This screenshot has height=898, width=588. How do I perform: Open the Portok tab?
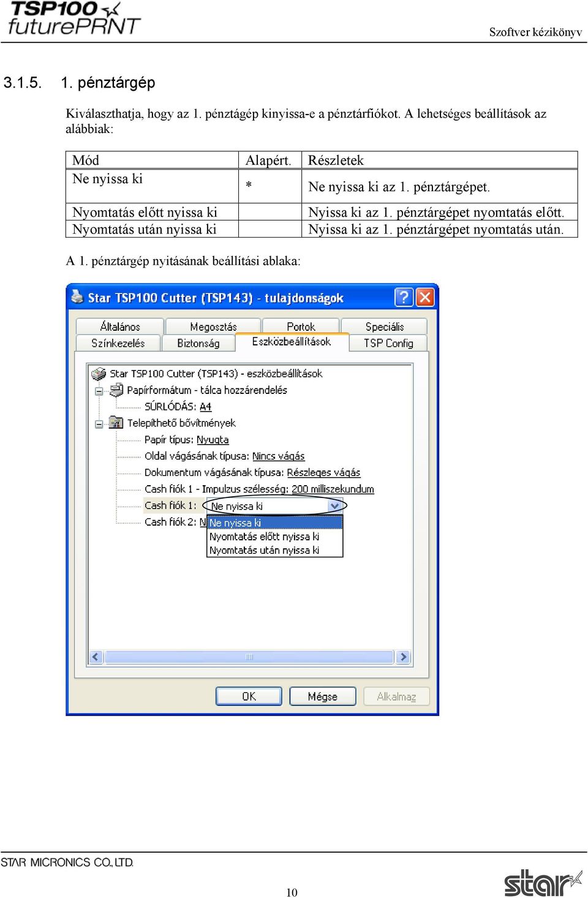coord(301,326)
